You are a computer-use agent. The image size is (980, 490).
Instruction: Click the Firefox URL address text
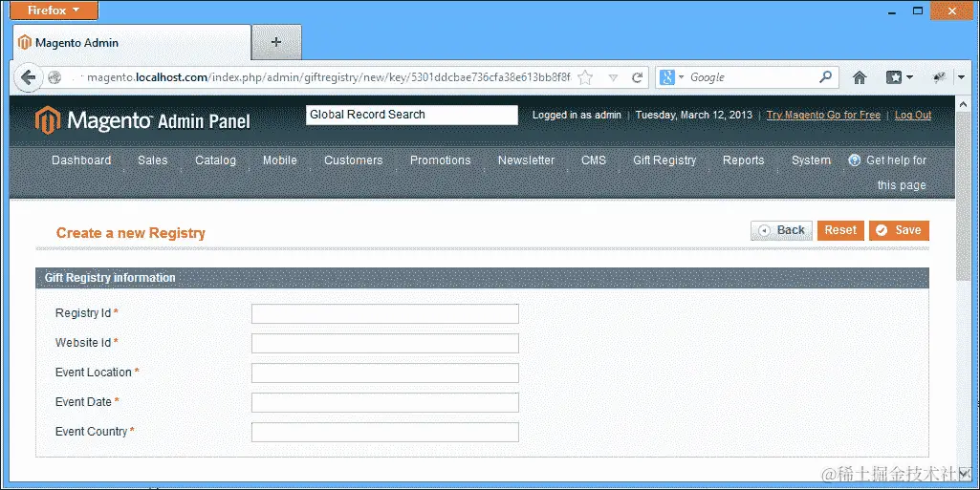329,77
